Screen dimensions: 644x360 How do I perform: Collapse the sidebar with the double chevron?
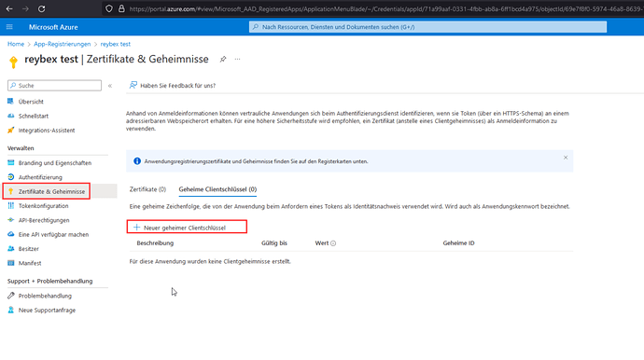(x=110, y=86)
